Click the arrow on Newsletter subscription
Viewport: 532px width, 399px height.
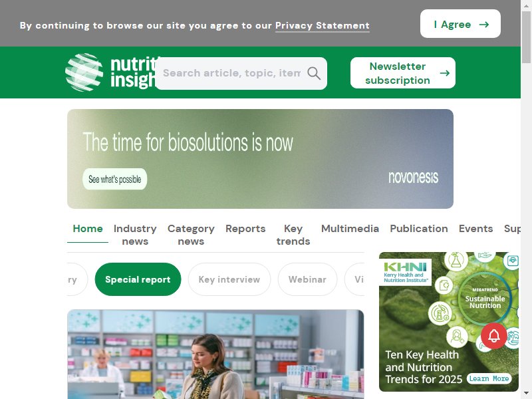point(444,73)
